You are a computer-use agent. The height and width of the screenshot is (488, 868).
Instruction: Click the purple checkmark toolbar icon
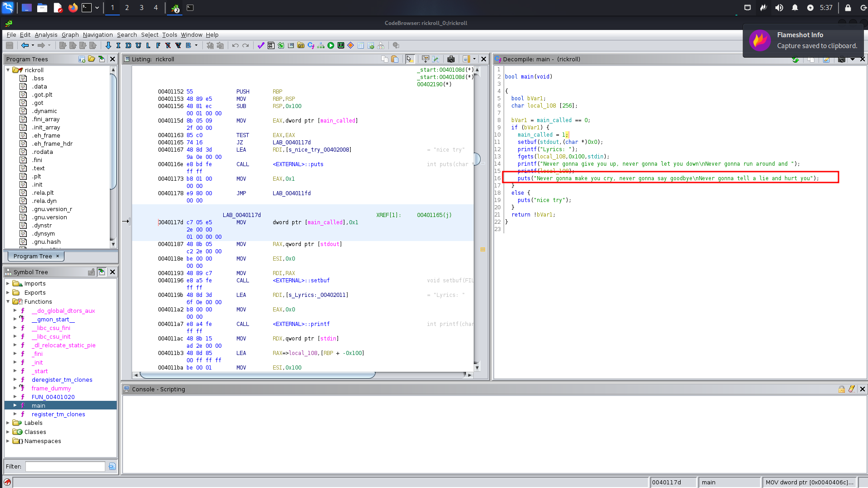point(261,45)
